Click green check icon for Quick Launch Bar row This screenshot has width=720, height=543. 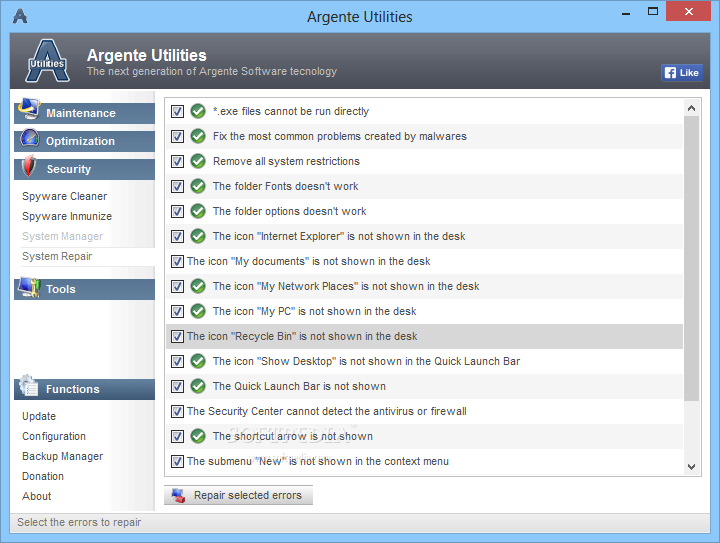click(198, 386)
